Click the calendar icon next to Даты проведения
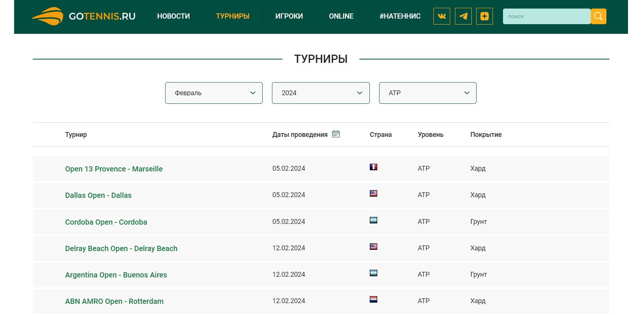This screenshot has height=315, width=644. [336, 134]
